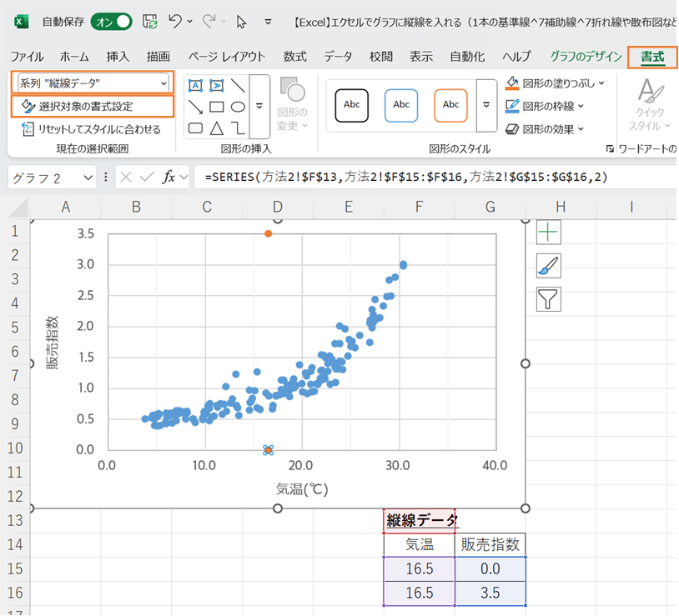Apply the blue outline Abc style
679x616 pixels.
401,105
